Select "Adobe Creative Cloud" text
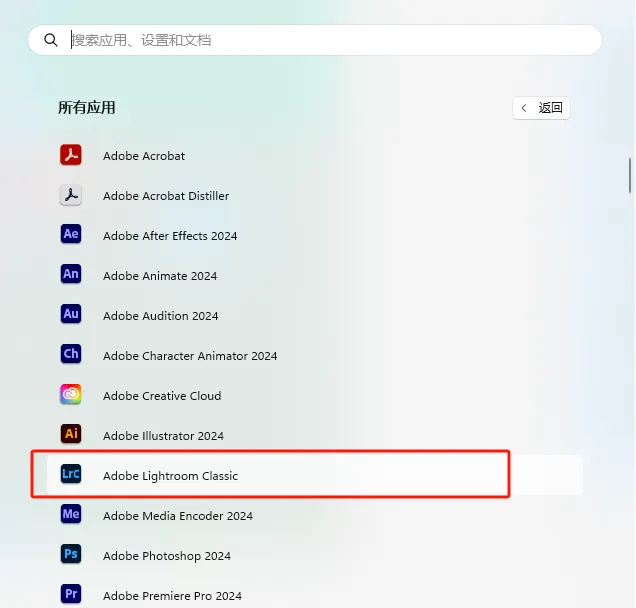 (x=162, y=396)
